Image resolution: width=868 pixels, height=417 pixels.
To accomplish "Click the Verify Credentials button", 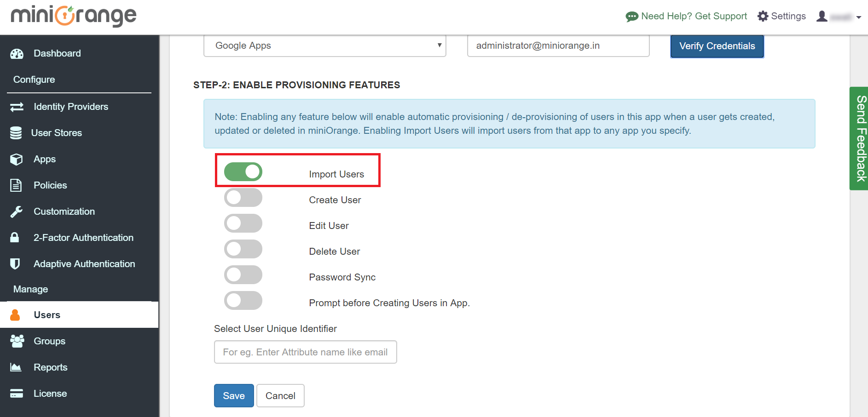I will coord(717,46).
